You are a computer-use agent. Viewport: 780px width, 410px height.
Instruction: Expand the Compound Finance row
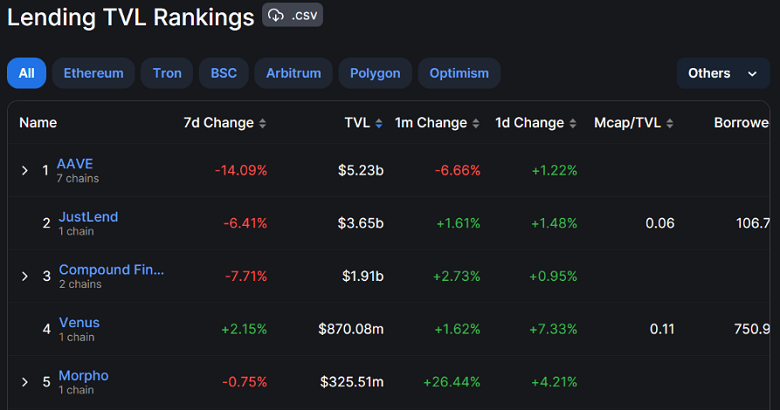pyautogui.click(x=25, y=276)
